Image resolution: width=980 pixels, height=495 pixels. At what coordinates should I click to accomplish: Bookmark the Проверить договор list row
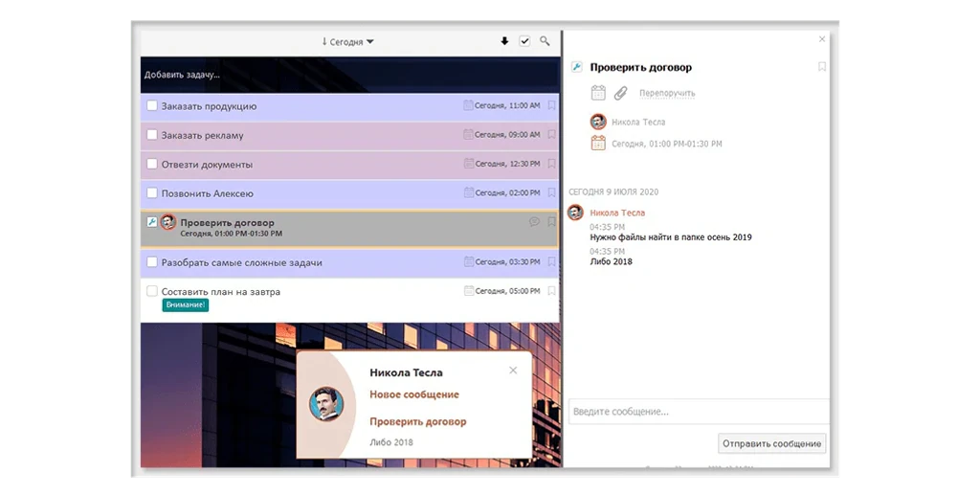tap(551, 222)
